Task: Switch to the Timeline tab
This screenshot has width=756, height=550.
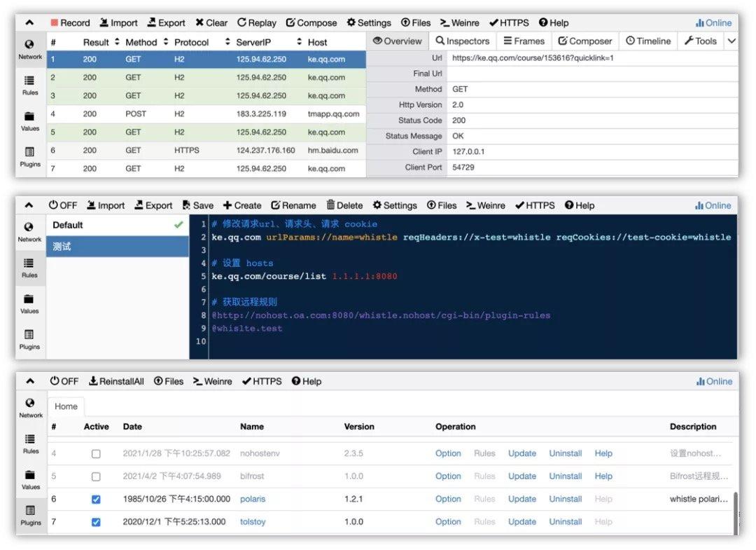Action: [648, 41]
